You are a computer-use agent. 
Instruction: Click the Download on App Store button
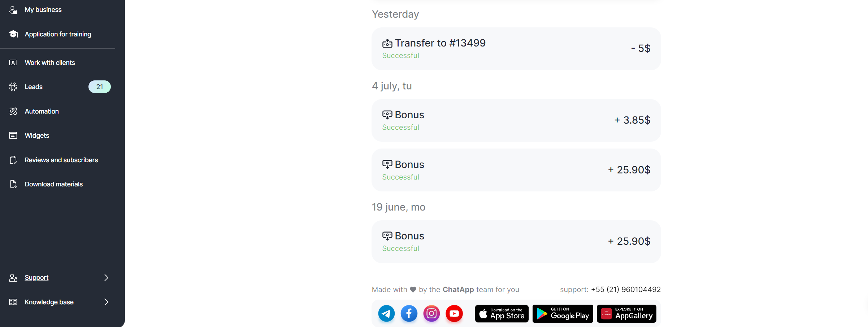(x=502, y=314)
